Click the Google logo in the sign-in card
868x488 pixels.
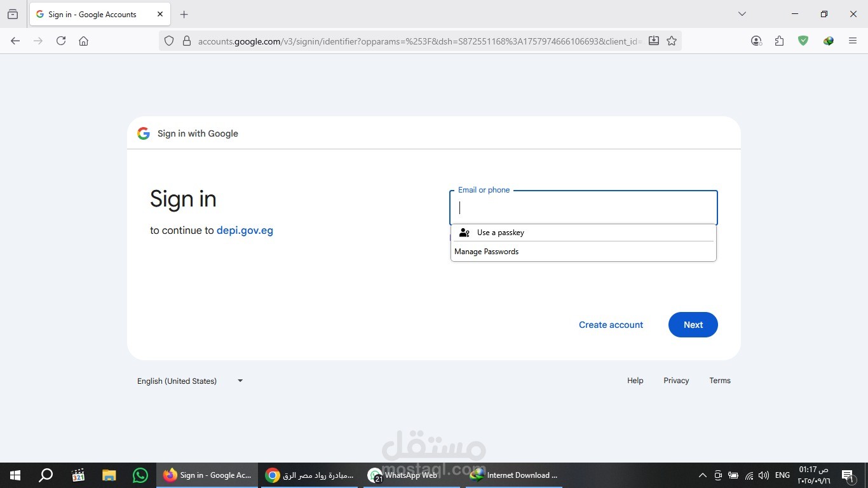[144, 133]
